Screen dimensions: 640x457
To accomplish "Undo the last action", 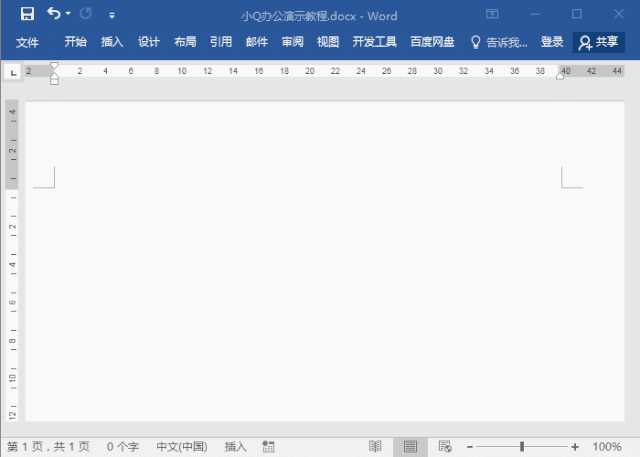I will tap(53, 14).
